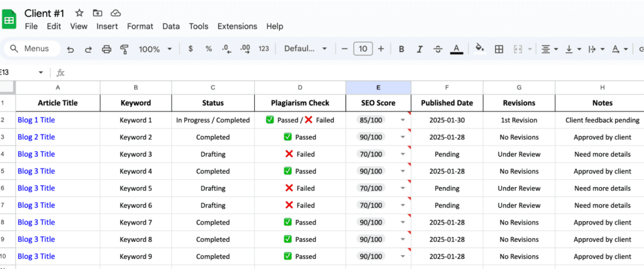Click the font size field showing 10
Screen dimensions: 644x269
363,49
